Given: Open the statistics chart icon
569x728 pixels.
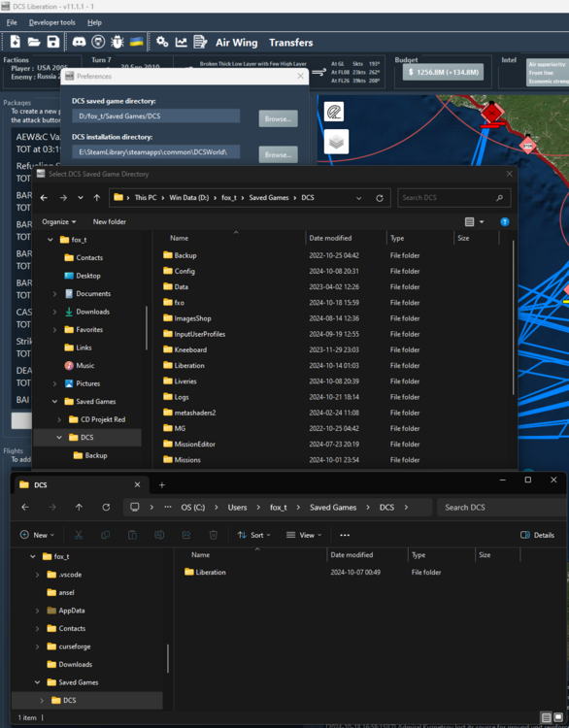Looking at the screenshot, I should [x=182, y=43].
